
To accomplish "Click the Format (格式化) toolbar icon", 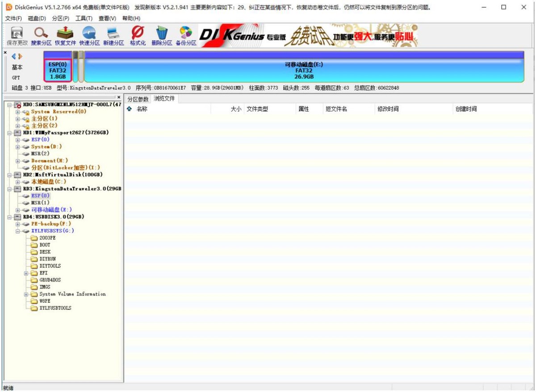I will [x=138, y=36].
